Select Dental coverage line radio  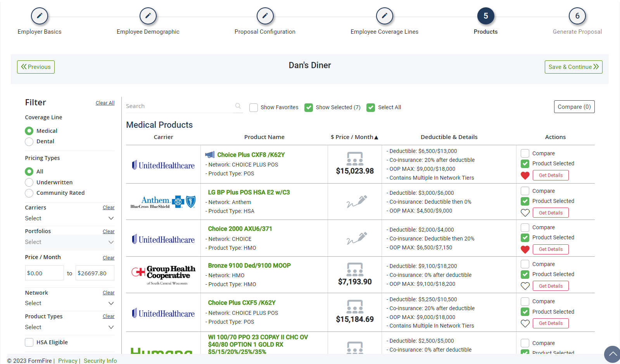point(29,142)
